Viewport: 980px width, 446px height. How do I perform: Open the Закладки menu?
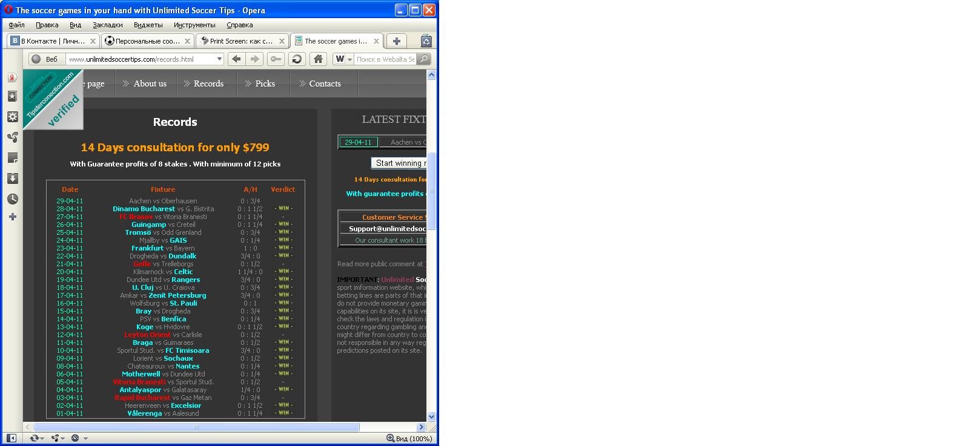coord(108,25)
